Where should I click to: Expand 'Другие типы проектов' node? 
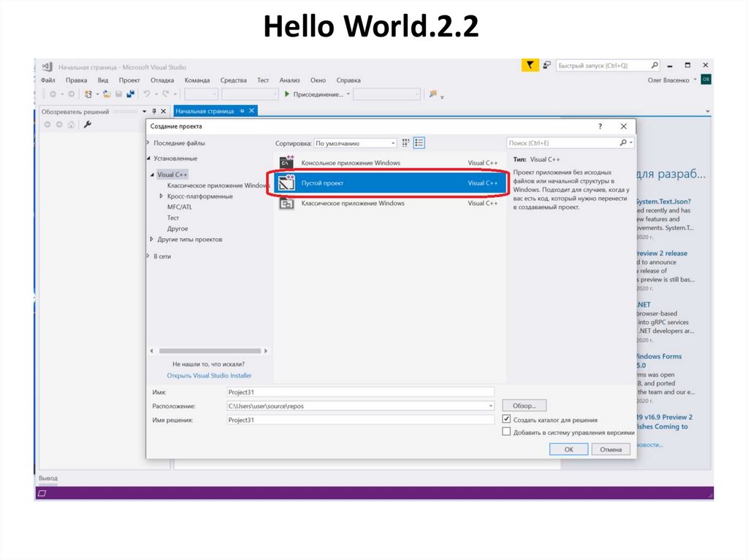(x=152, y=239)
